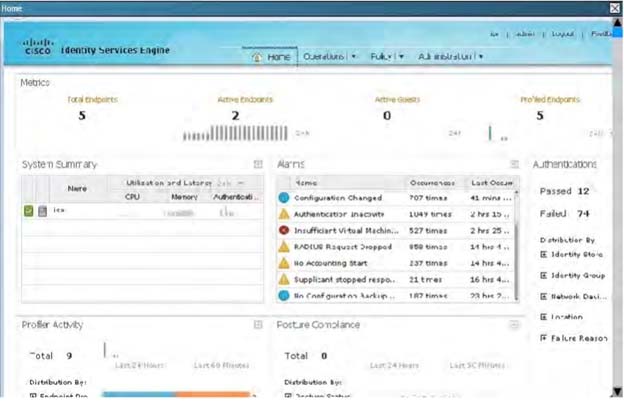The image size is (624, 402).
Task: Close the Home window
Action: click(615, 8)
